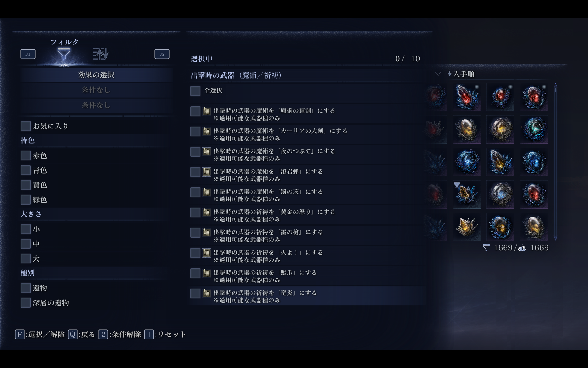The width and height of the screenshot is (588, 368).
Task: Check the 深層の遺物 type checkbox
Action: (26, 302)
